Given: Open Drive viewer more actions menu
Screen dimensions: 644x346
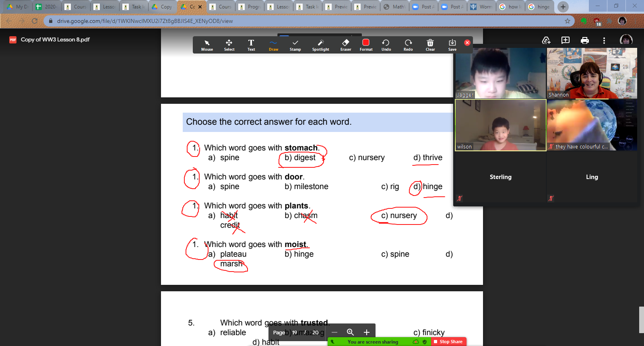Looking at the screenshot, I should (604, 40).
